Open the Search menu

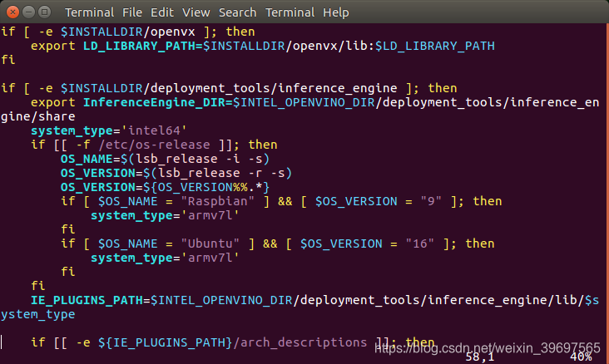[x=237, y=12]
